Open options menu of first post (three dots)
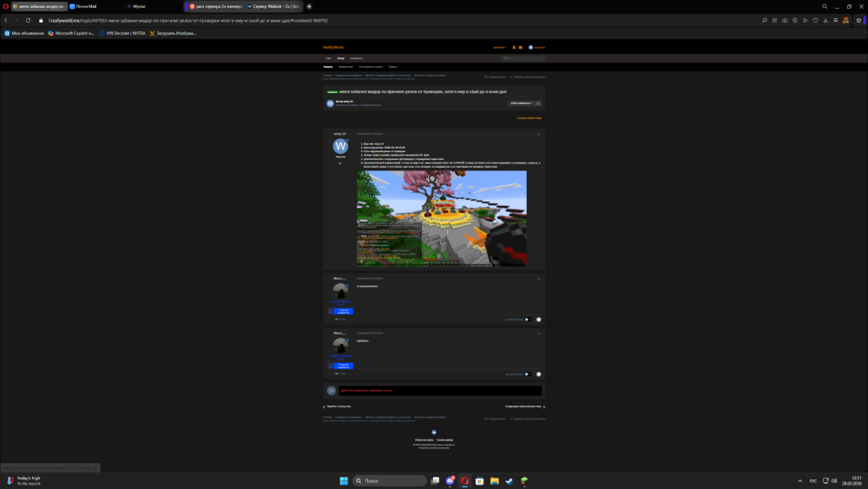 coord(539,134)
